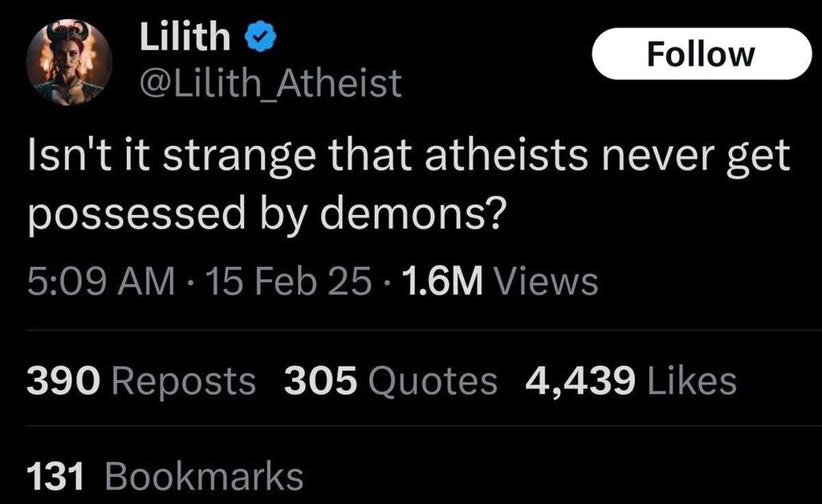Click the display name Lilith
This screenshot has width=822, height=504.
pyautogui.click(x=185, y=38)
